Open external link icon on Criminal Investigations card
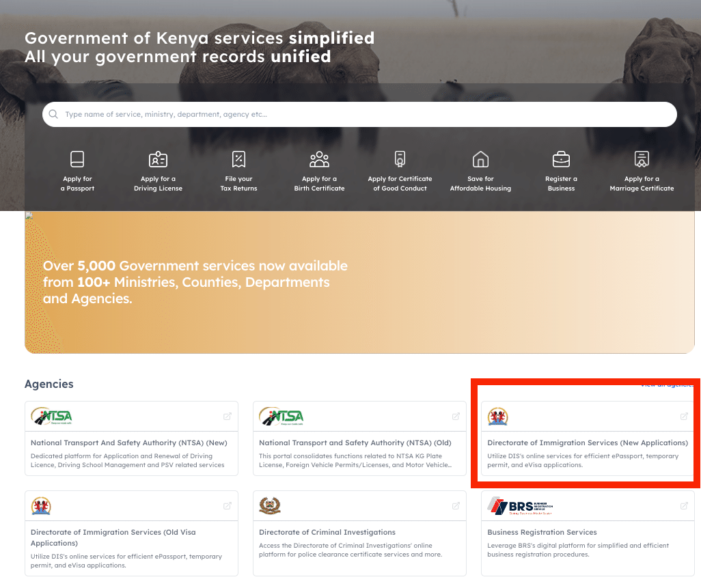This screenshot has width=701, height=588. (x=456, y=506)
